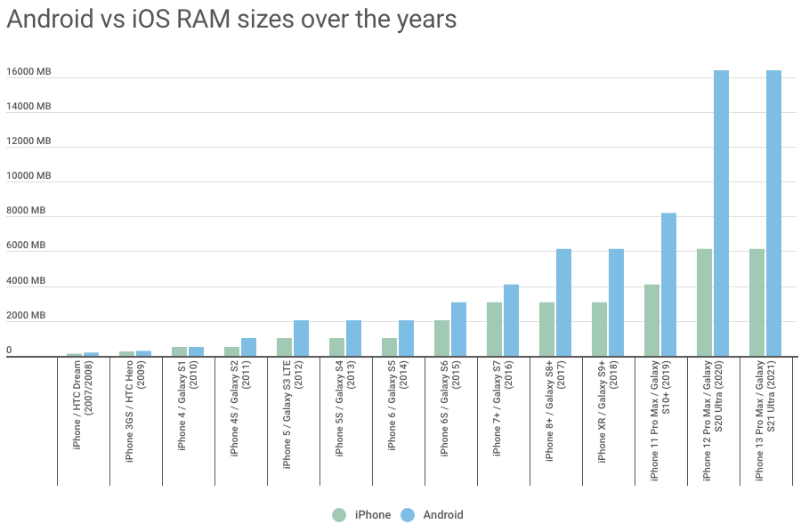Click the '16000 MB' y-axis label
Viewport: 809px width, 532px height.
click(28, 72)
